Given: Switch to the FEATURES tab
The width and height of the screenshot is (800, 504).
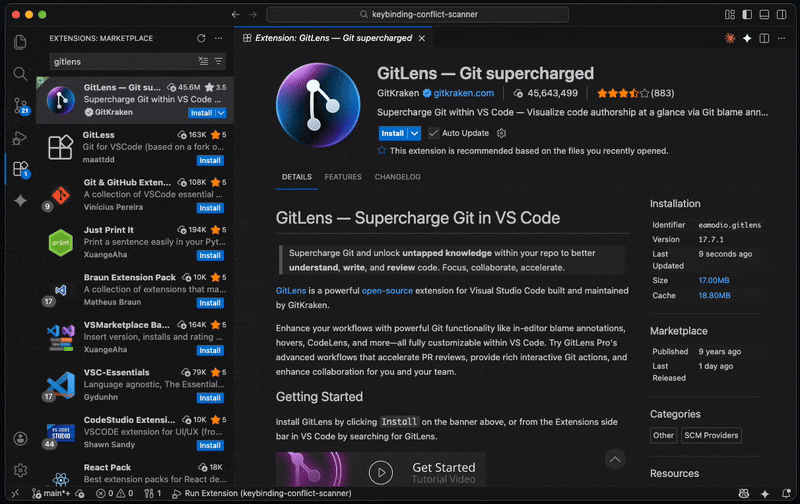Looking at the screenshot, I should pyautogui.click(x=343, y=177).
